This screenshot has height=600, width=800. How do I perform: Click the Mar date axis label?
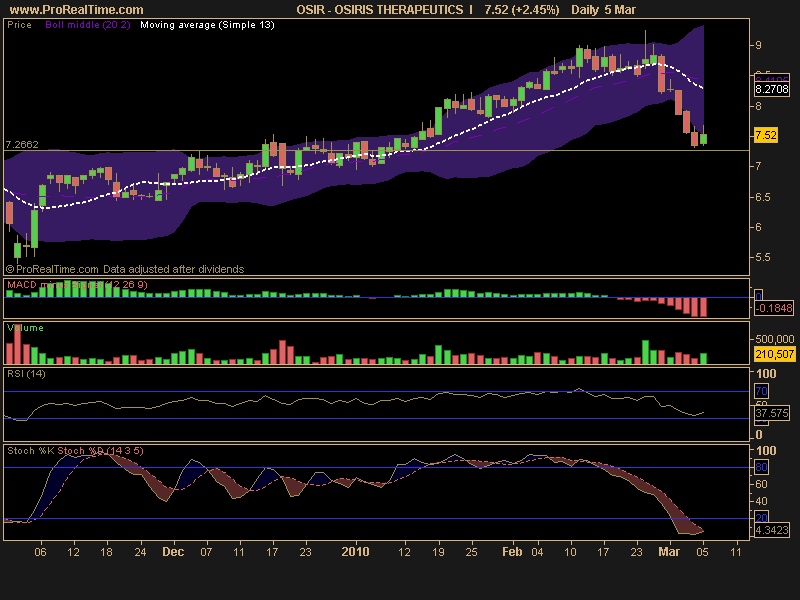click(x=669, y=552)
